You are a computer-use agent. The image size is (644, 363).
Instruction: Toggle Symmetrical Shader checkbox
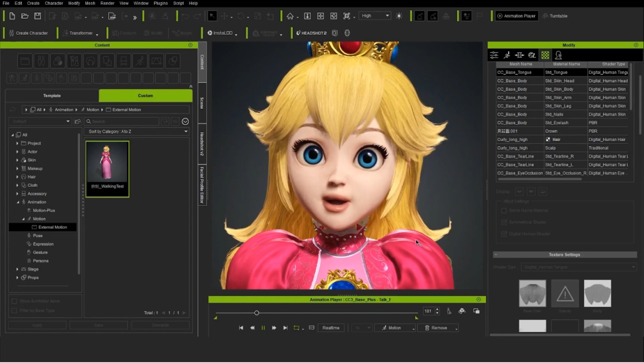click(504, 222)
